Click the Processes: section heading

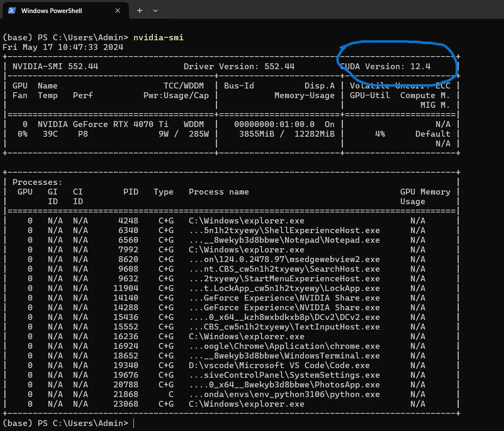[38, 182]
